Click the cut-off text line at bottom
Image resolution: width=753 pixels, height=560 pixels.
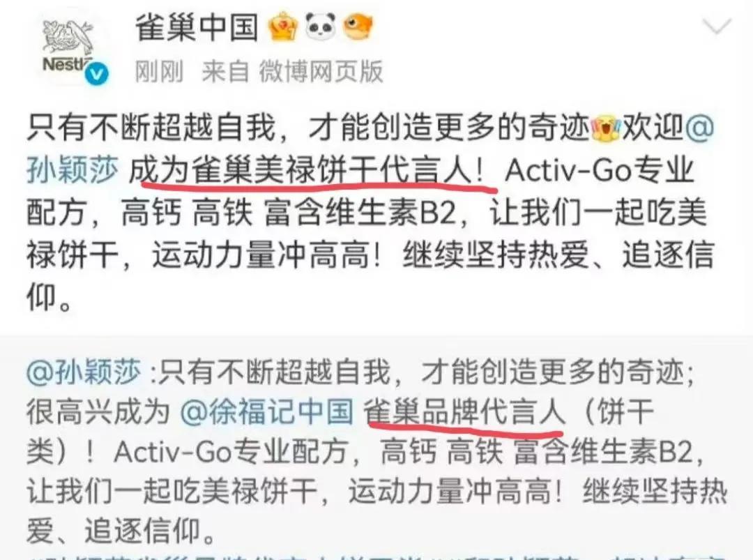(376, 556)
